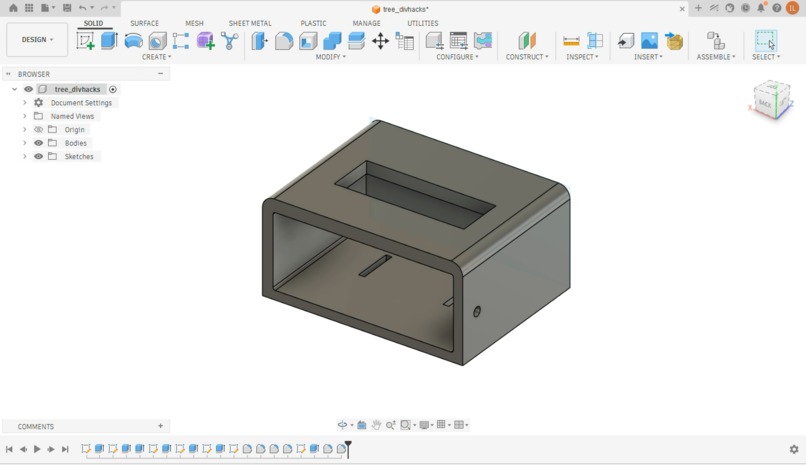Open the notifications bell
Screen dimensions: 806x465
tap(761, 8)
